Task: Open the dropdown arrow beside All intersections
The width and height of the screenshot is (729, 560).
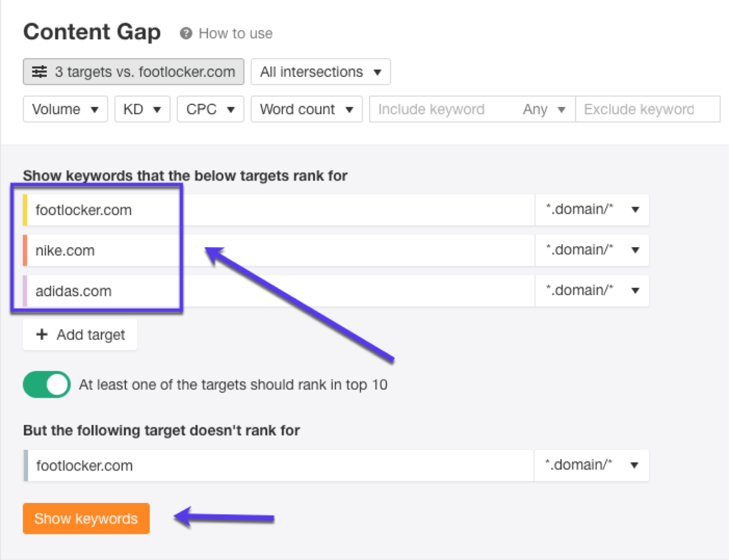Action: (378, 71)
